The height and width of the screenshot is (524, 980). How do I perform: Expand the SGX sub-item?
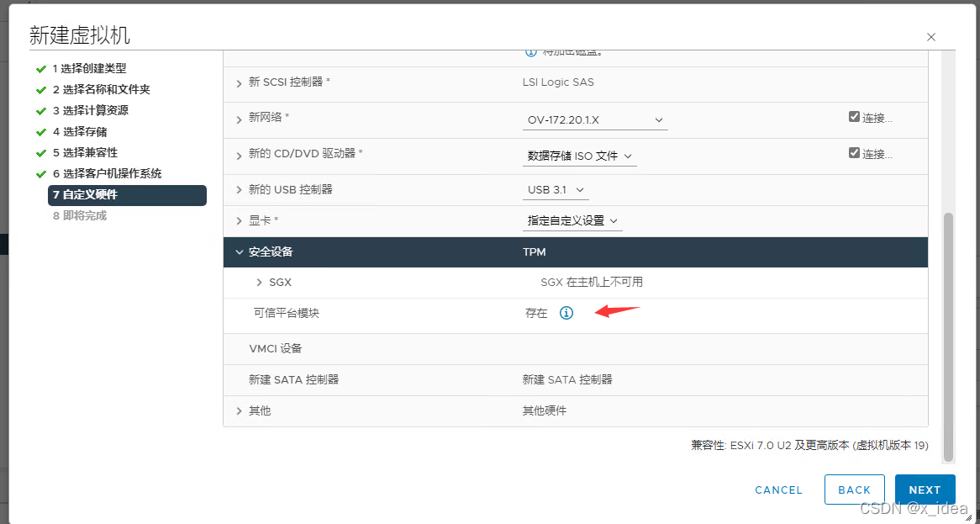click(x=260, y=283)
